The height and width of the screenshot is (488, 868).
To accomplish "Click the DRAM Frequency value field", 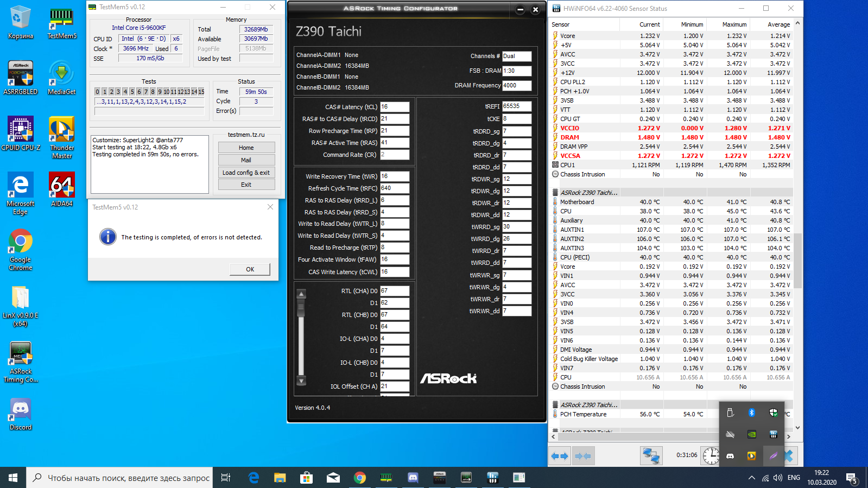I will 517,85.
